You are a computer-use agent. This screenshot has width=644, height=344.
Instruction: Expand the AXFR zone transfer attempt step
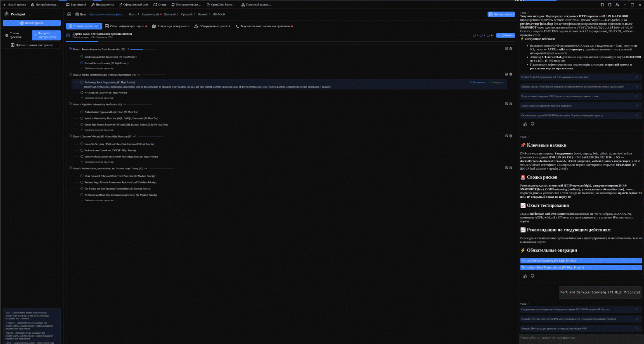tap(581, 96)
